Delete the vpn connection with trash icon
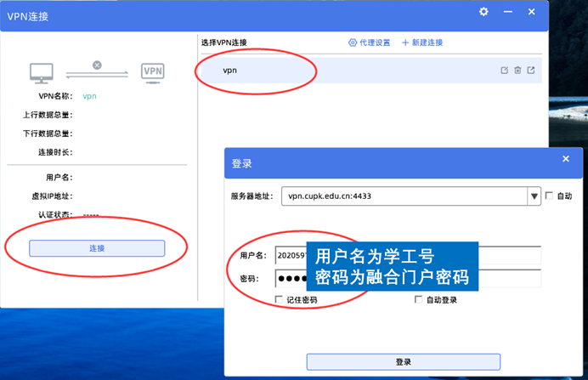The height and width of the screenshot is (380, 588). [517, 71]
